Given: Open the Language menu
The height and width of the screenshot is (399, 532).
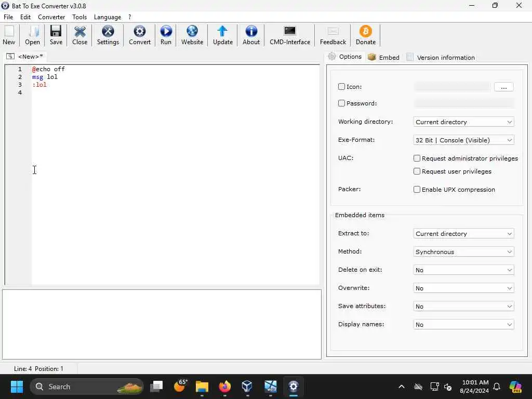Looking at the screenshot, I should pos(107,17).
